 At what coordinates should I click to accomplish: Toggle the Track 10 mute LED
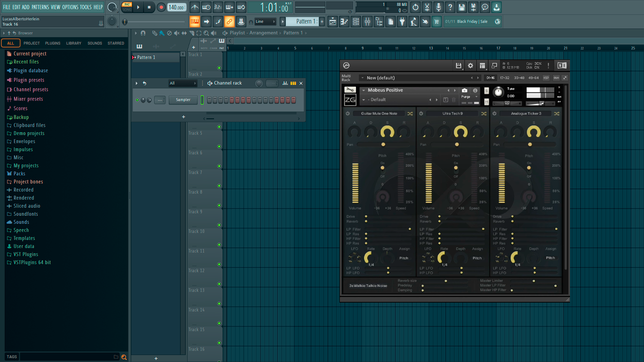click(219, 245)
